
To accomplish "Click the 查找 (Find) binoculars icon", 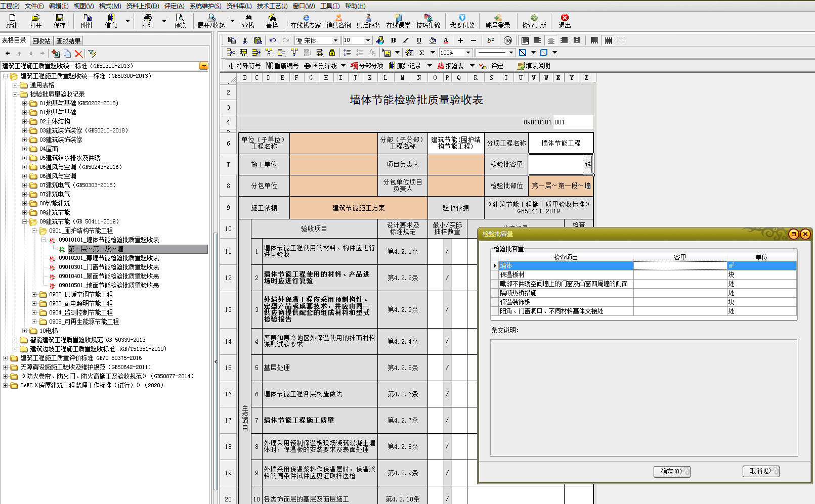I will tap(248, 21).
